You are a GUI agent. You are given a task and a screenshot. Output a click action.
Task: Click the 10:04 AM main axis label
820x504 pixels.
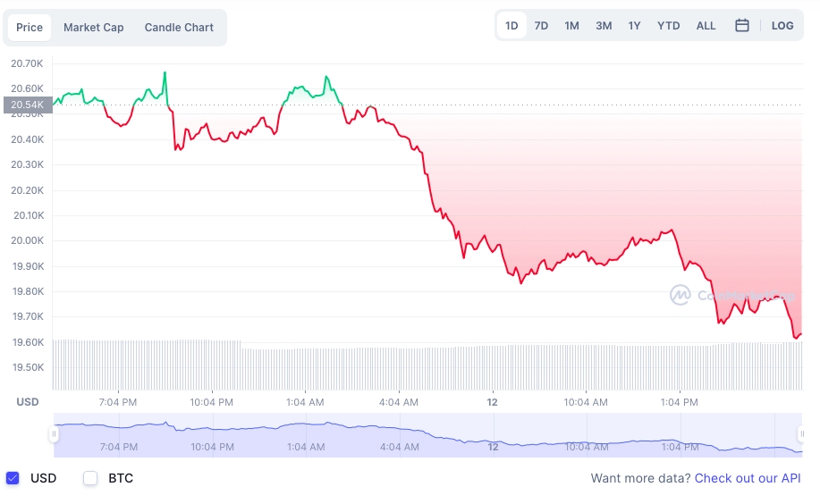click(x=586, y=402)
